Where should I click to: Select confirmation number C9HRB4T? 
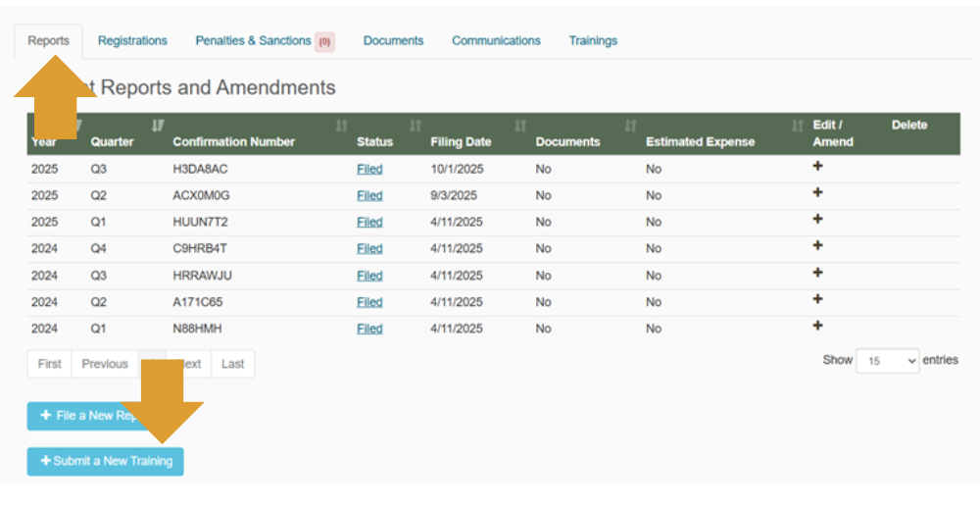click(199, 248)
